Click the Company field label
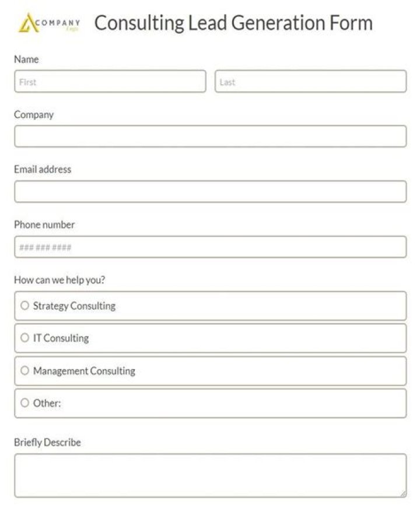This screenshot has width=420, height=511. 34,114
